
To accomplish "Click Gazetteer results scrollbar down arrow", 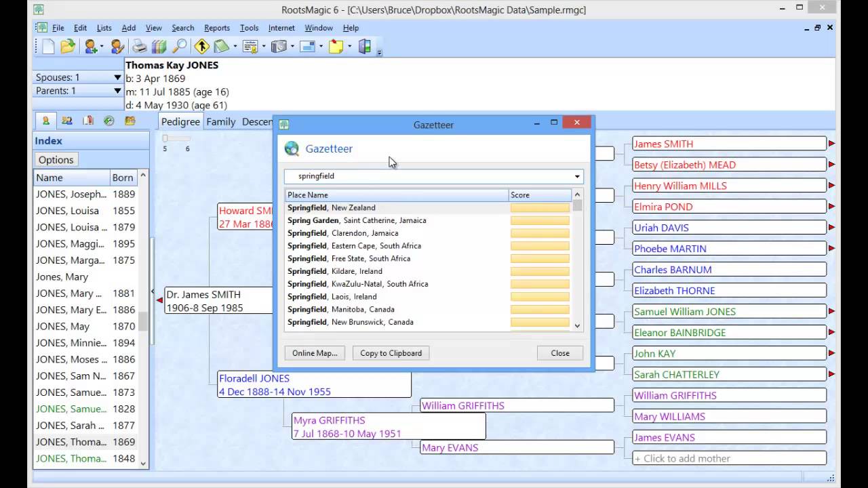I will coord(577,326).
